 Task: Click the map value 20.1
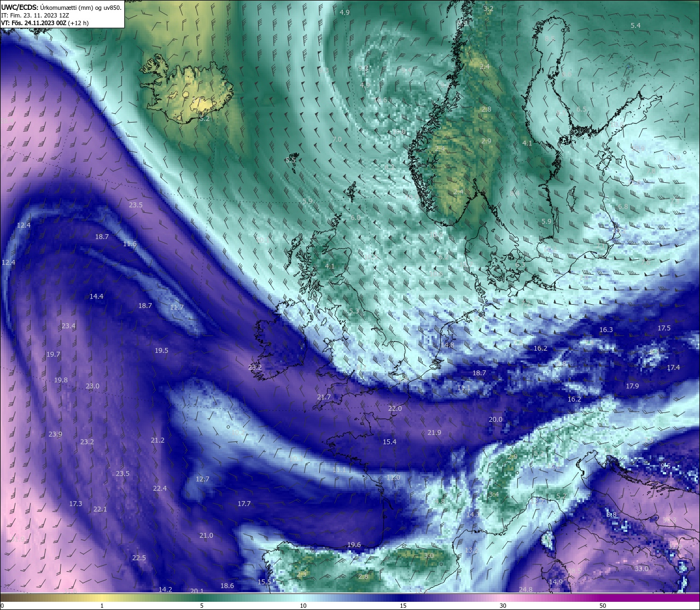pyautogui.click(x=197, y=591)
